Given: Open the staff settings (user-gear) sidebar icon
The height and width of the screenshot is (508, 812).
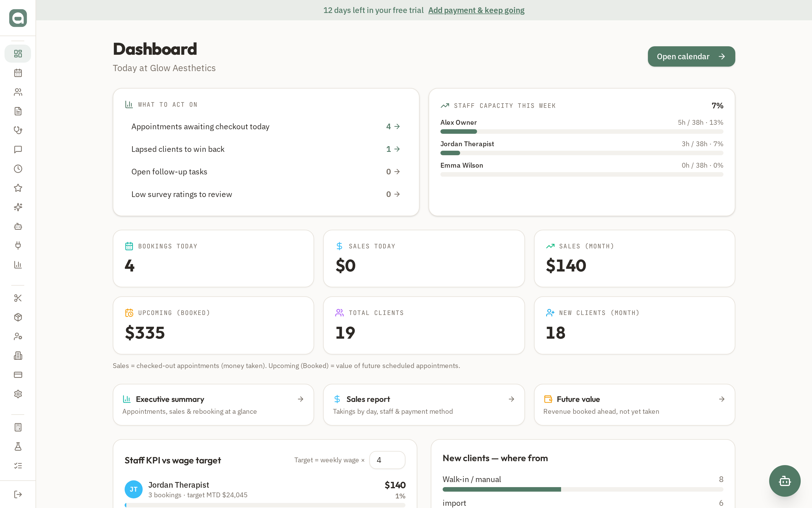Looking at the screenshot, I should [x=18, y=336].
